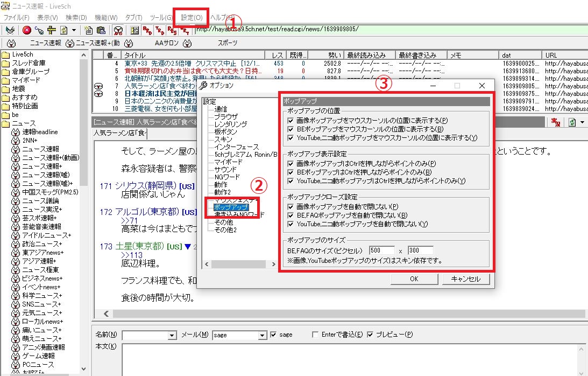Expand the メール combo box
Screen dimensions: 588x376
[262, 335]
